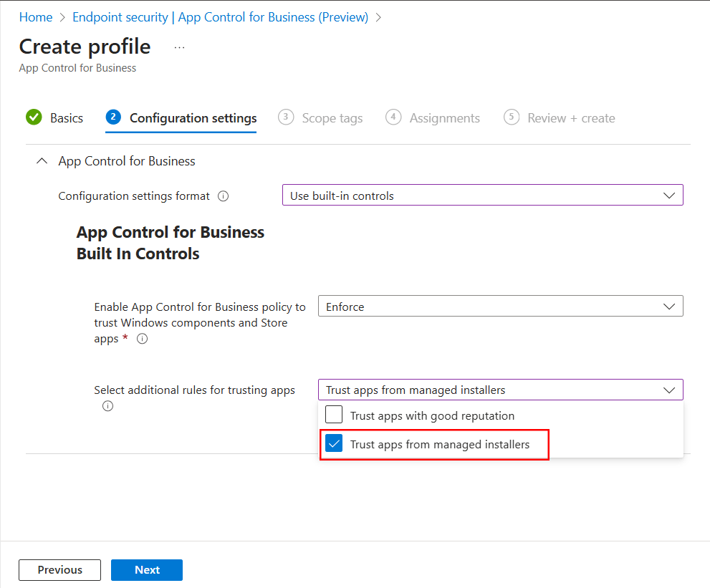Collapse the additional trust rules dropdown
Screen dimensions: 710x588
[x=500, y=390]
